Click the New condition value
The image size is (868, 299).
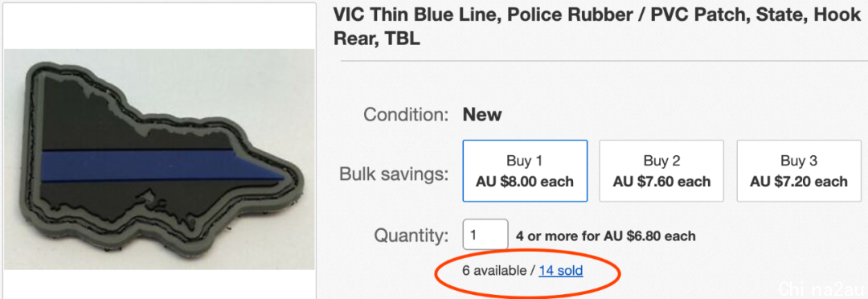pyautogui.click(x=482, y=115)
